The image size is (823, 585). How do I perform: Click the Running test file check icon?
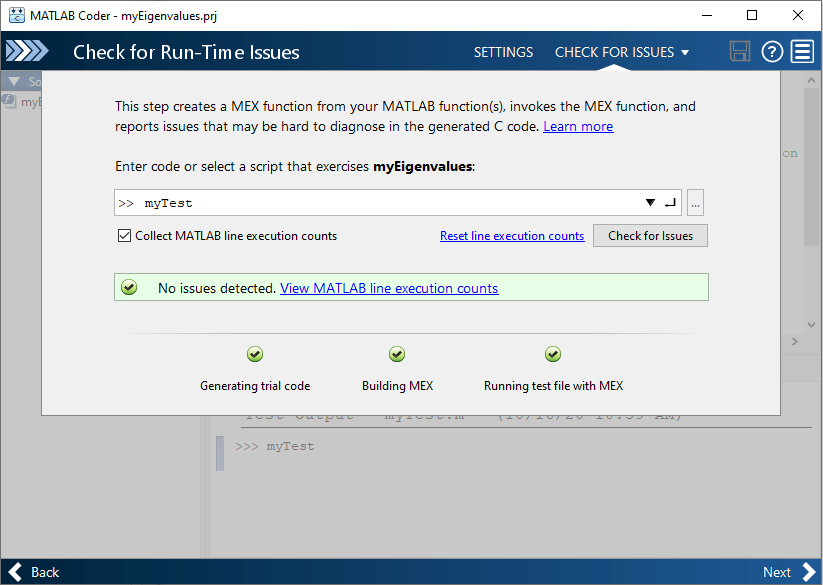553,354
